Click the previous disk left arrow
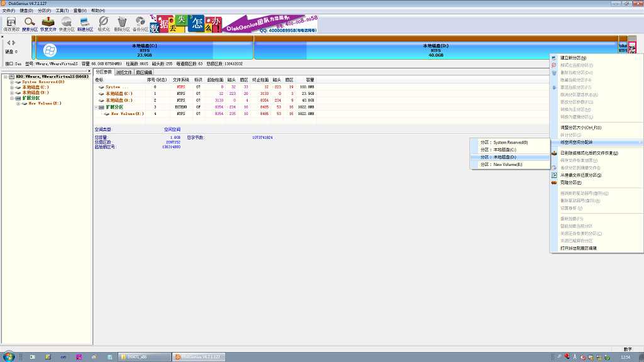The image size is (644, 362). click(8, 43)
